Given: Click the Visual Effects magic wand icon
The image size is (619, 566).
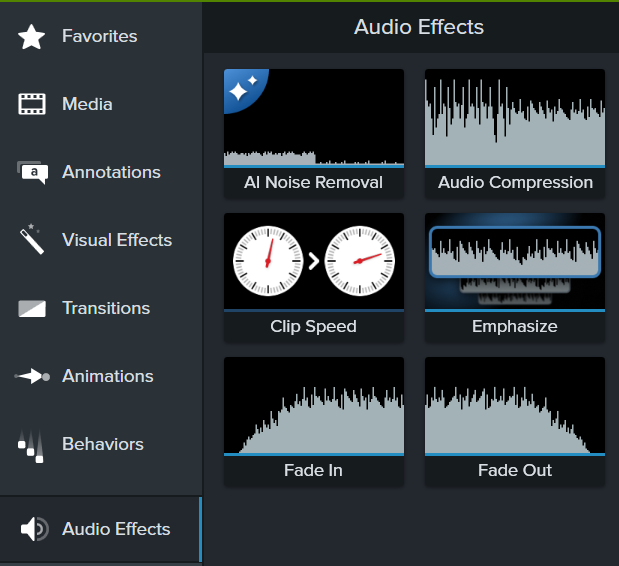Looking at the screenshot, I should pyautogui.click(x=32, y=240).
